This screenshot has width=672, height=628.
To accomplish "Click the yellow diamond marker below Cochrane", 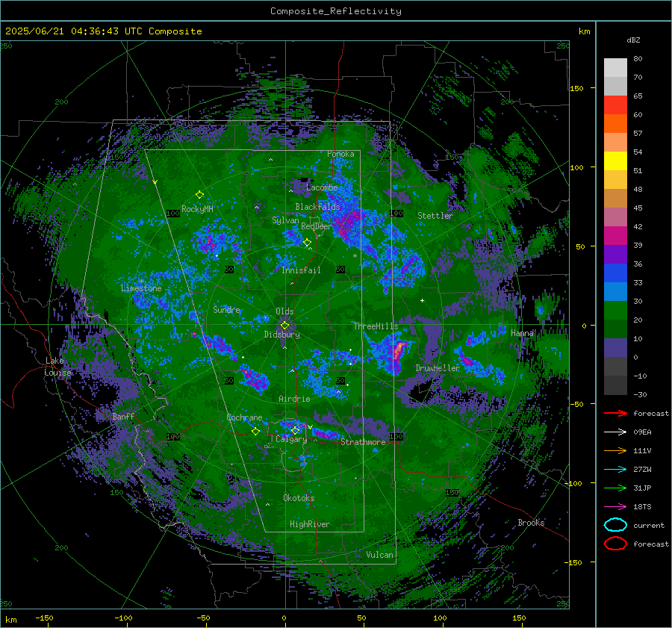I will pos(255,431).
